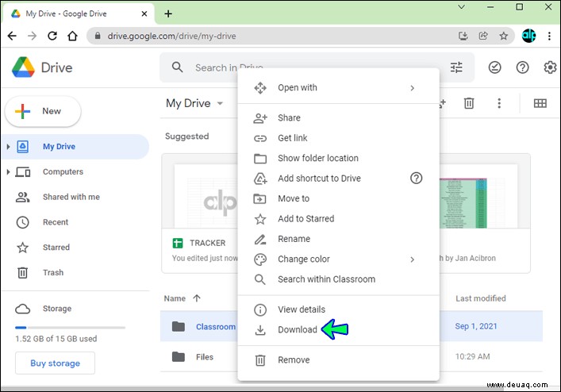The width and height of the screenshot is (561, 392).
Task: Open the Change color submenu
Action: (x=339, y=259)
